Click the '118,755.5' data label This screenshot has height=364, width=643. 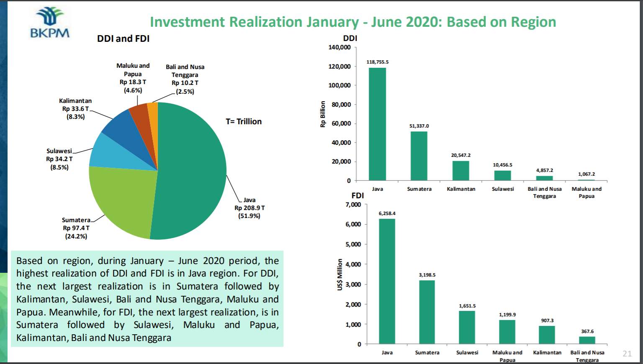coord(377,62)
